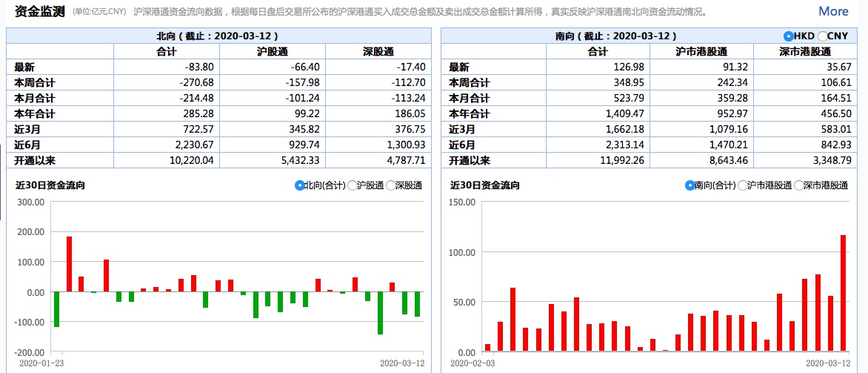The height and width of the screenshot is (373, 868).
Task: Click northbound since-launch value 10,220.04
Action: point(192,161)
